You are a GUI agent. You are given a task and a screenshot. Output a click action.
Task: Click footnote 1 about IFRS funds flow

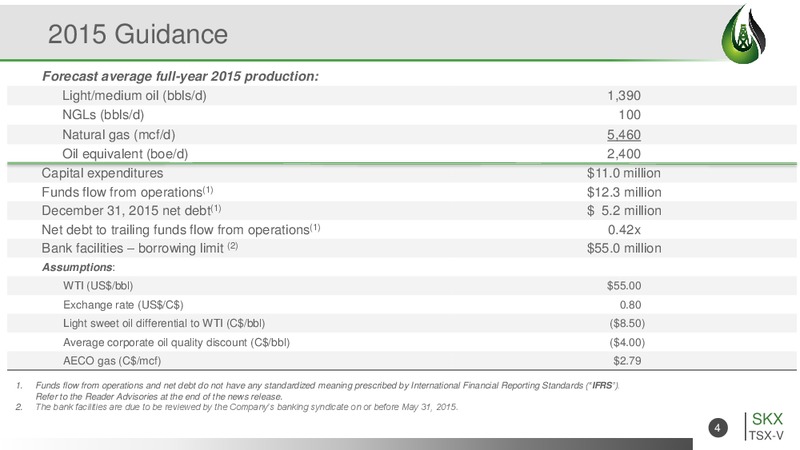(327, 386)
